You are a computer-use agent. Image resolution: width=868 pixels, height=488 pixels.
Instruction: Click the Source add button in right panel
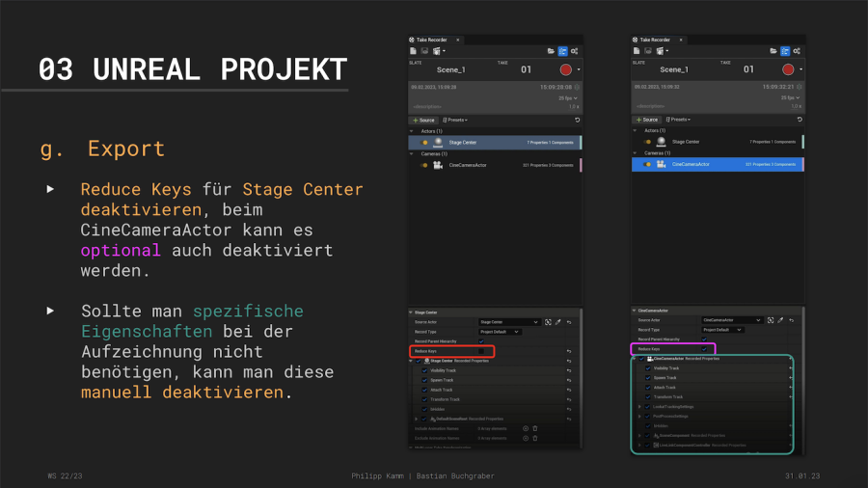tap(645, 120)
